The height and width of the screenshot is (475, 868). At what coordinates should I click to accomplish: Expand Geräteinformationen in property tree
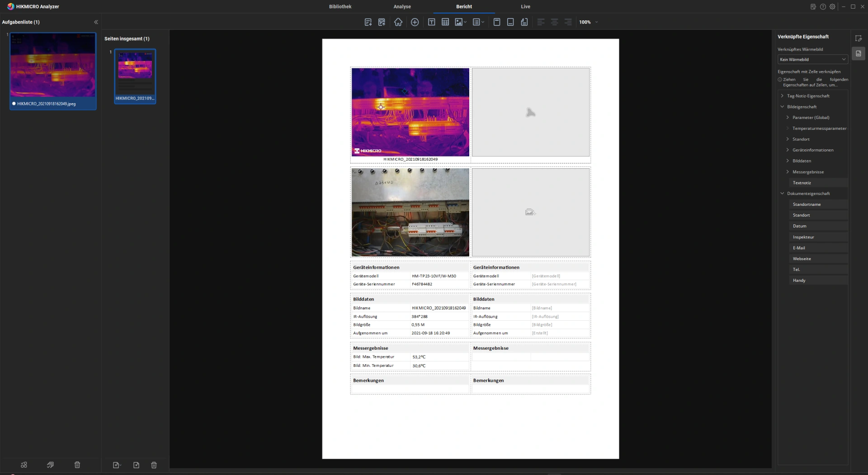coord(788,150)
